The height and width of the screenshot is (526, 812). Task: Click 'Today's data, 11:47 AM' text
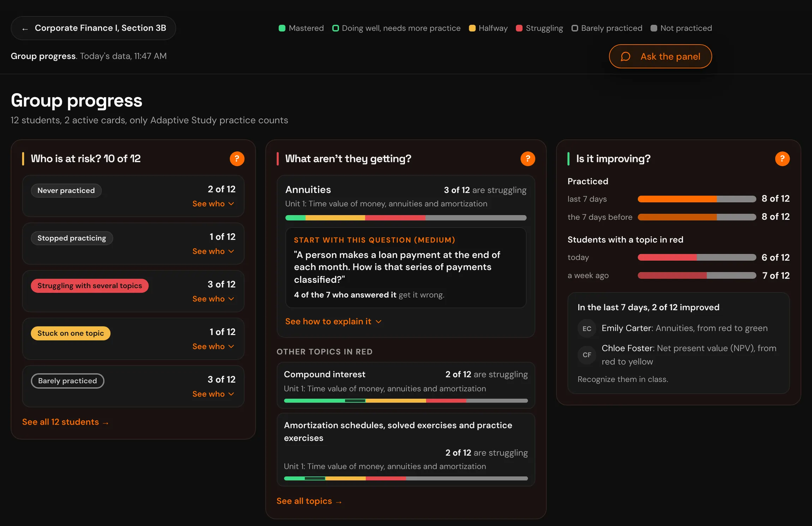point(123,56)
